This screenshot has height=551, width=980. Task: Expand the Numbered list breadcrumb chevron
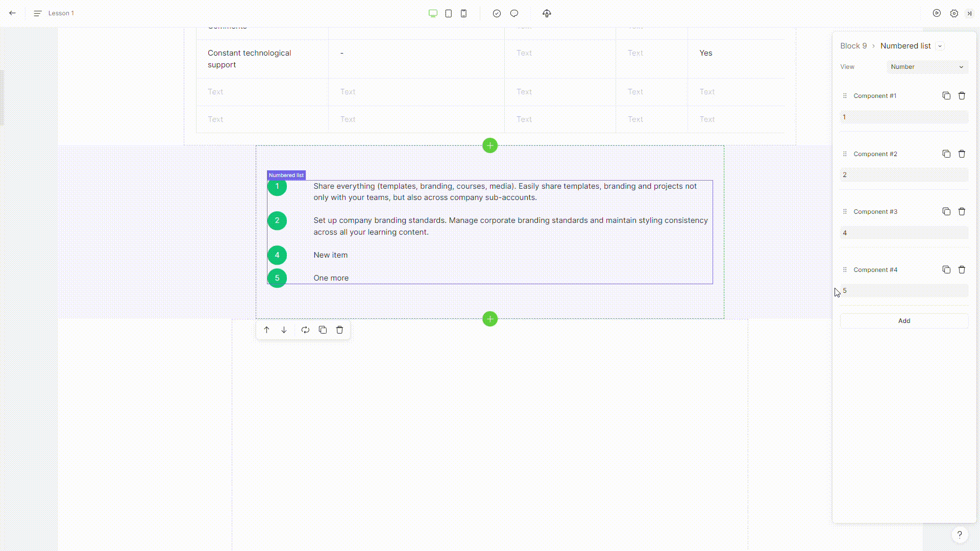point(940,46)
